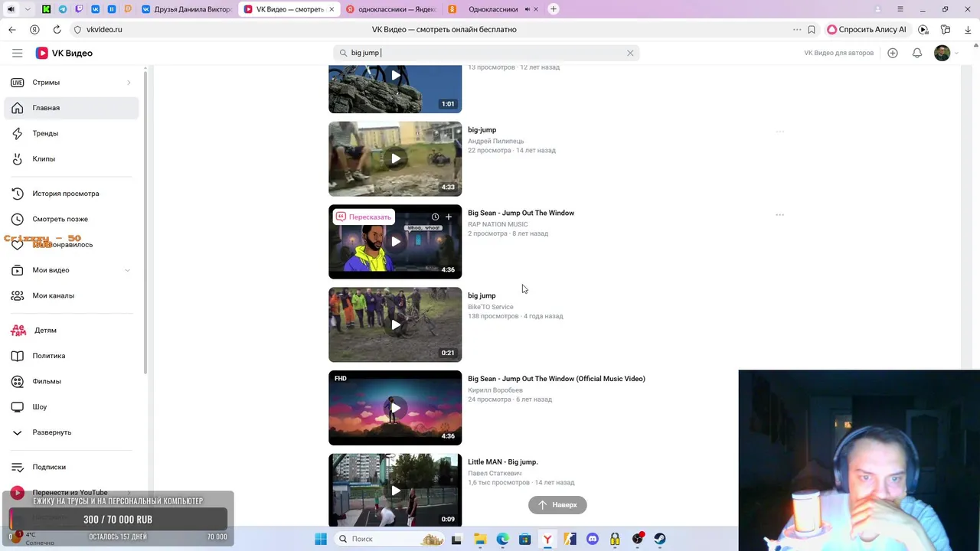Open Главная in the sidebar

[71, 108]
